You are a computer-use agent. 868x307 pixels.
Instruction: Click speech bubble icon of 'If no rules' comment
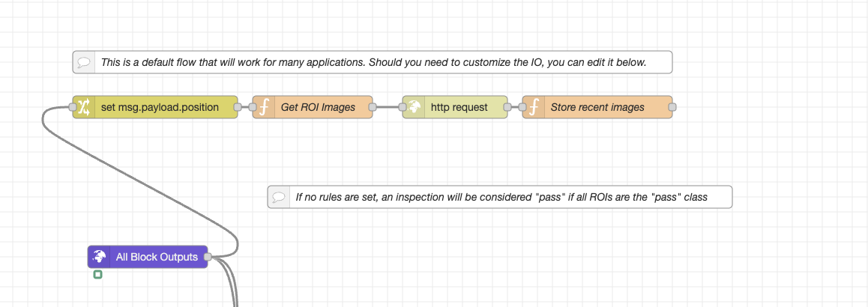pos(279,197)
